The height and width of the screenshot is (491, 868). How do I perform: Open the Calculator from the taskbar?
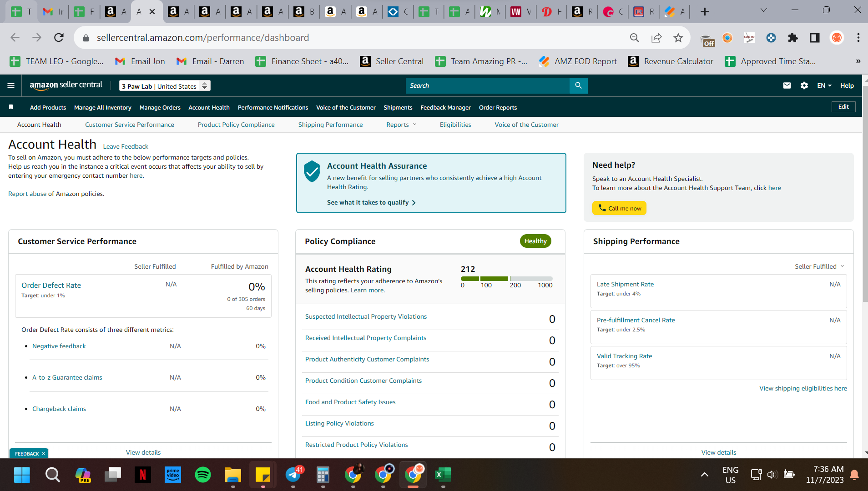(323, 475)
